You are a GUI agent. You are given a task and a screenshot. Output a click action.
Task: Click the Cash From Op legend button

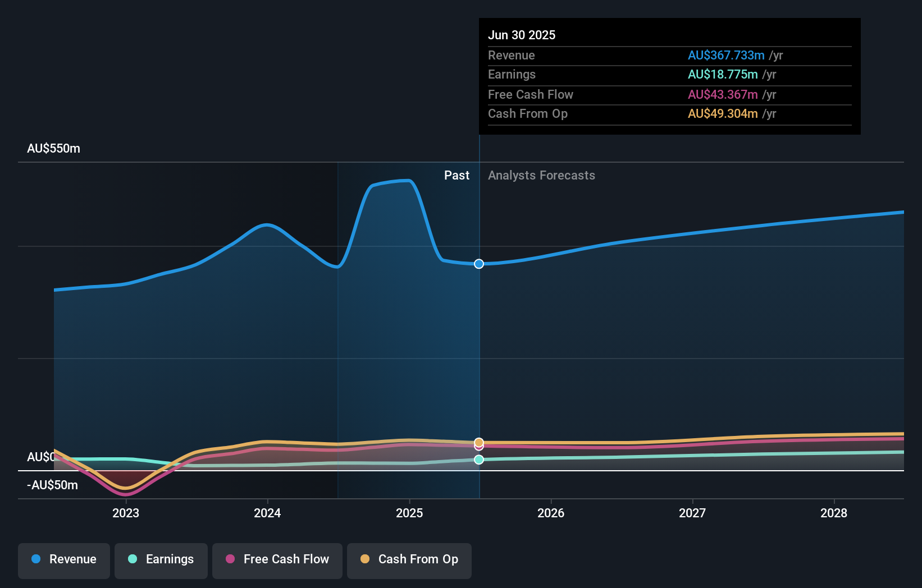pos(409,559)
